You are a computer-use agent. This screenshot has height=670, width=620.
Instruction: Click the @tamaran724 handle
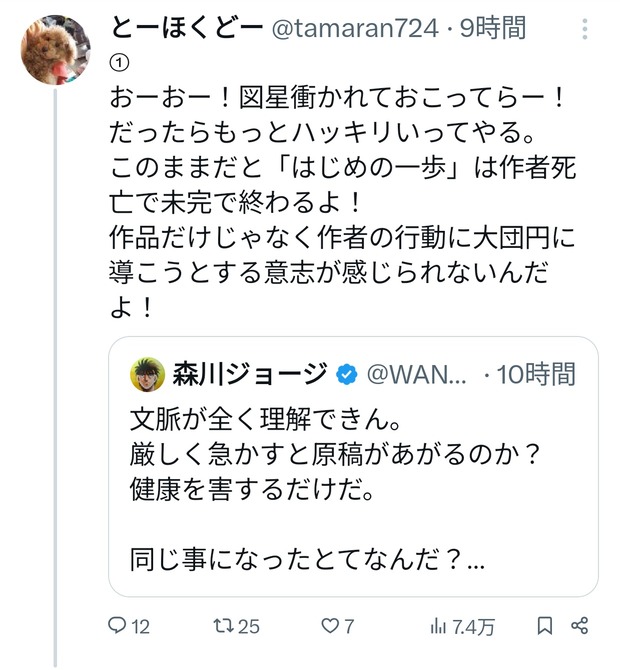tap(355, 29)
